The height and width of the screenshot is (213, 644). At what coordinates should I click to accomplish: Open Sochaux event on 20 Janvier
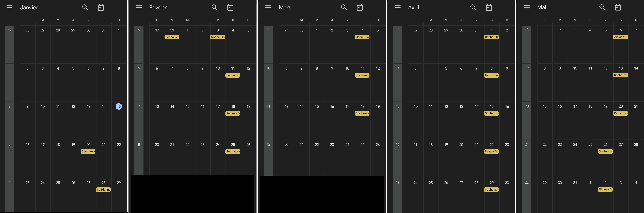click(x=88, y=151)
